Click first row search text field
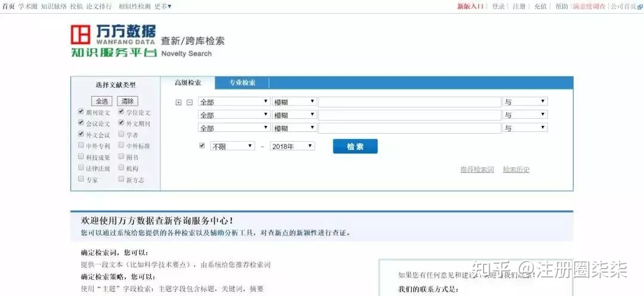This screenshot has width=644, height=296. click(x=410, y=102)
